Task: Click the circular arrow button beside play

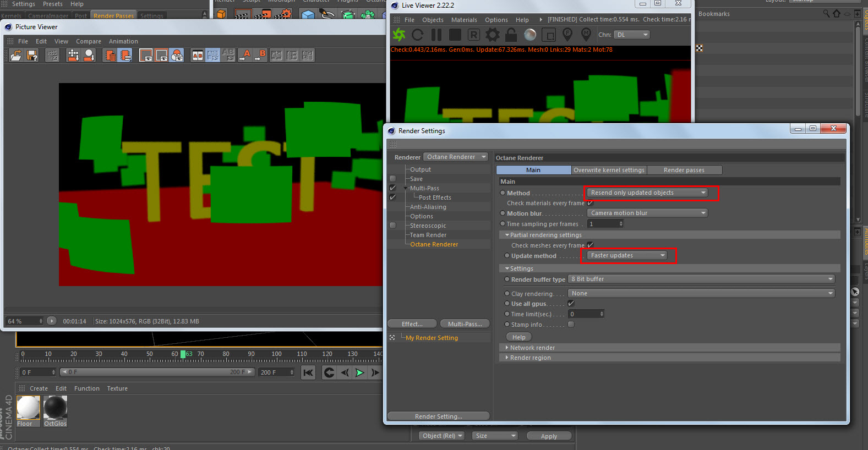Action: pyautogui.click(x=329, y=372)
